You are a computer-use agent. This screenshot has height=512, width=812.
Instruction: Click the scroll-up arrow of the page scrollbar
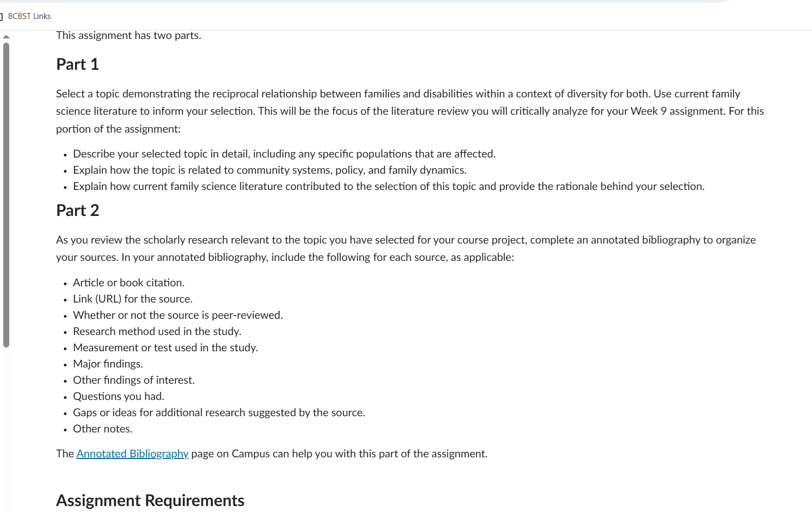(6, 36)
